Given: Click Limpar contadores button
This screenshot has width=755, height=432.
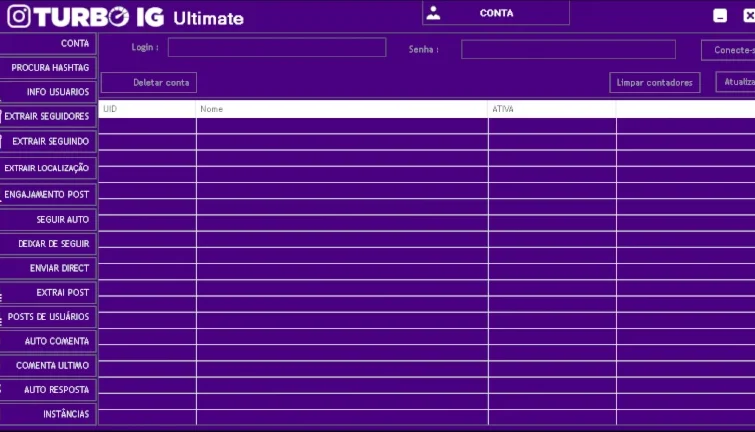Looking at the screenshot, I should pyautogui.click(x=655, y=83).
